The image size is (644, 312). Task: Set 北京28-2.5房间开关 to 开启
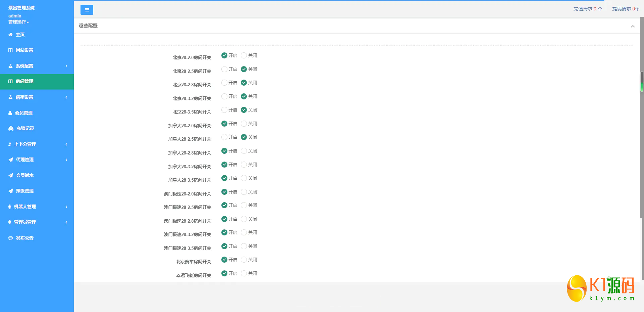[x=224, y=69]
